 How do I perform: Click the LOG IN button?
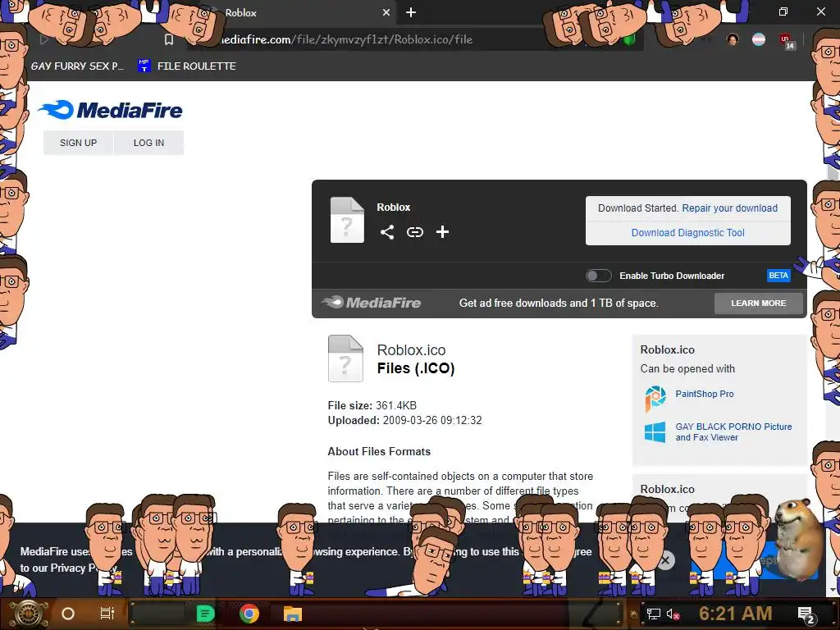point(149,143)
